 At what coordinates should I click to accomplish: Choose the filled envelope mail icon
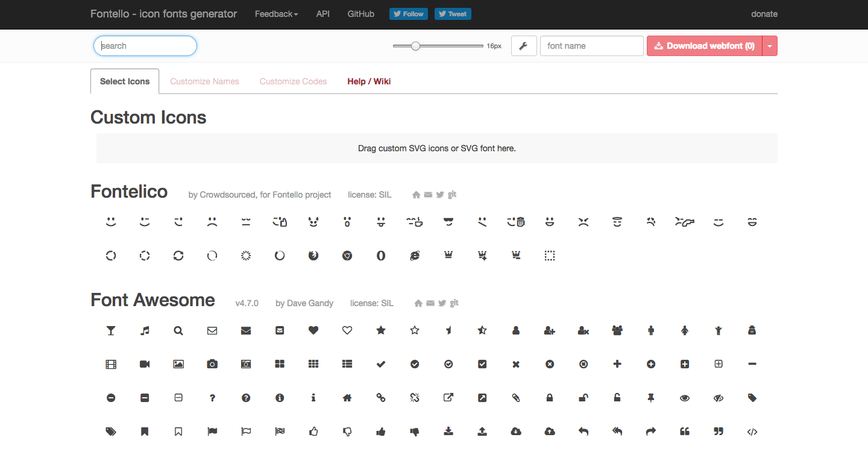tap(246, 330)
